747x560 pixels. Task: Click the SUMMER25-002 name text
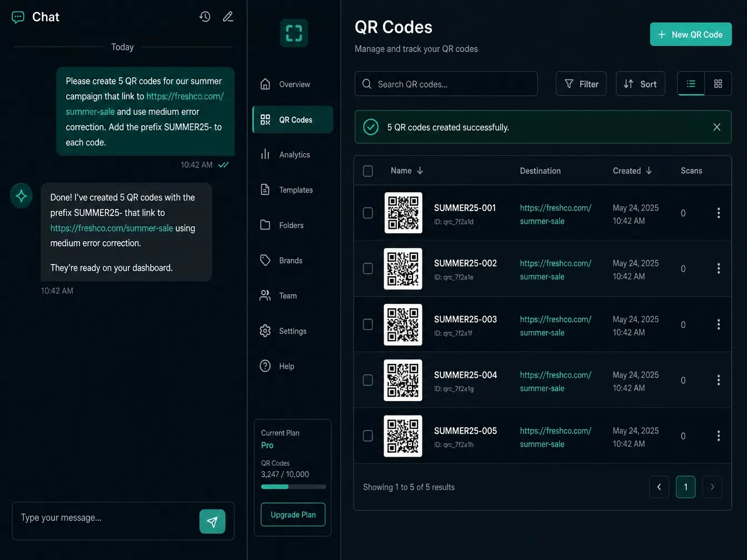pos(465,263)
